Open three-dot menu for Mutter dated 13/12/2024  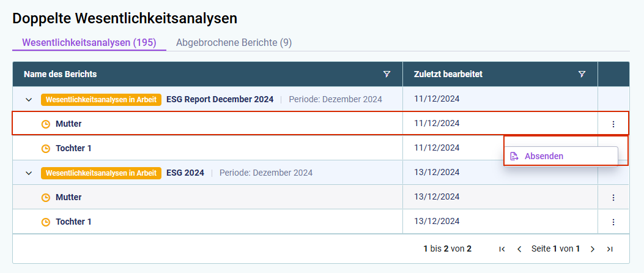613,198
